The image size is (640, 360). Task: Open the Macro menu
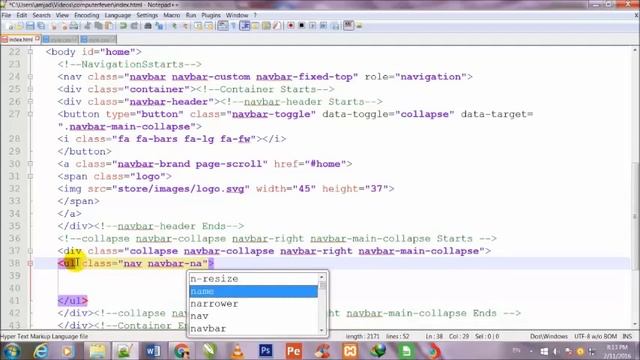(171, 15)
